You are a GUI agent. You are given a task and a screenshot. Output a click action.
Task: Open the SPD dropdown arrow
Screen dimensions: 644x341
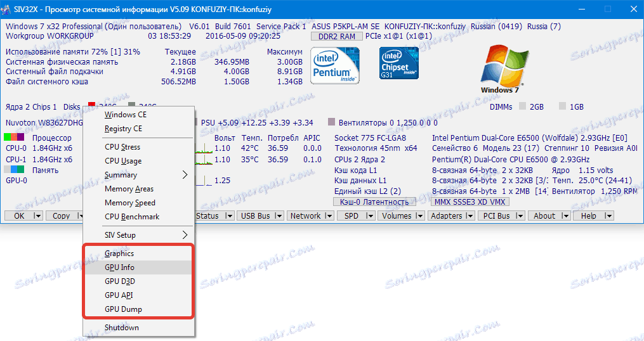(371, 216)
